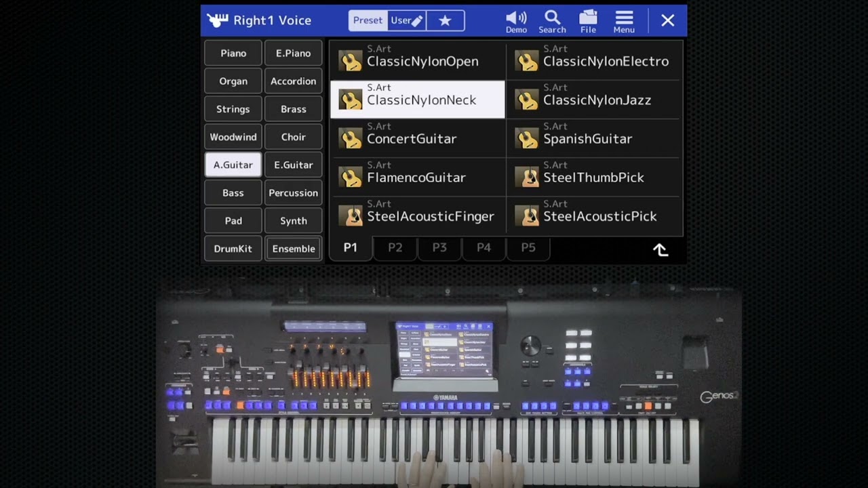Click the highlighted A.Guitar category
The height and width of the screenshot is (488, 868).
coord(233,165)
